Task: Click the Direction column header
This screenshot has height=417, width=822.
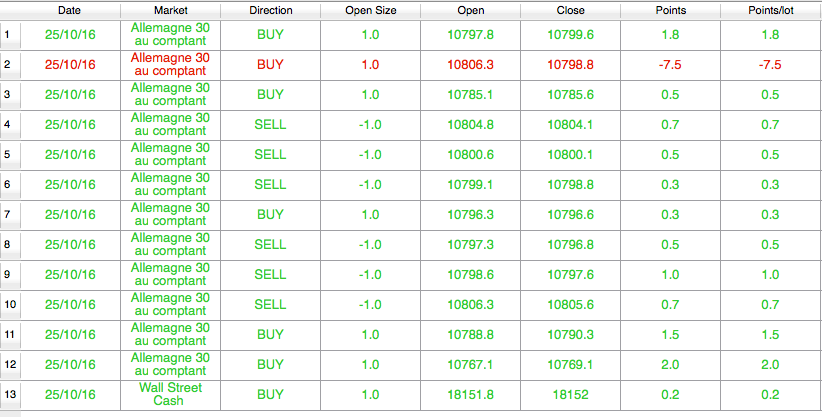Action: coord(270,10)
